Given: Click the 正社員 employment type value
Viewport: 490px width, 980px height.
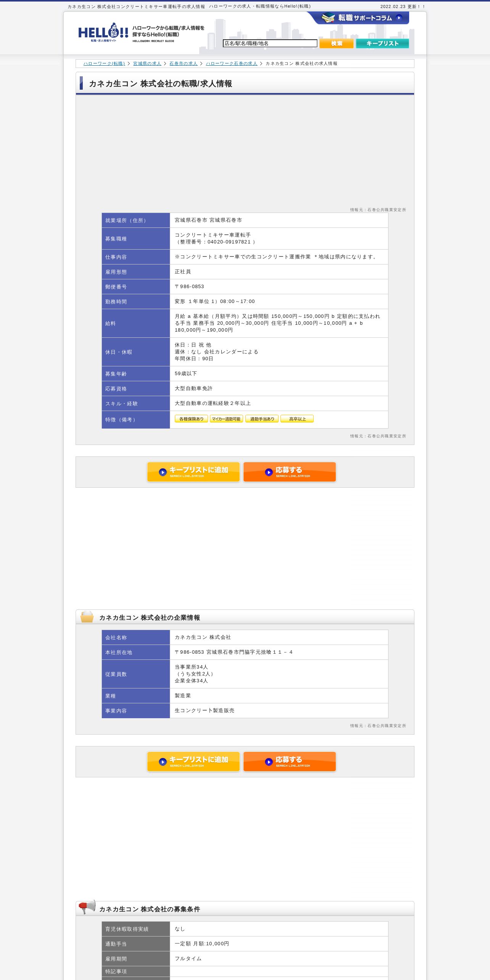Looking at the screenshot, I should click(x=183, y=272).
